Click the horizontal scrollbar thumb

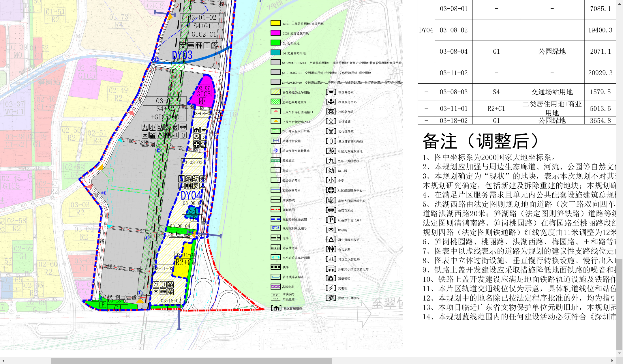pyautogui.click(x=191, y=361)
